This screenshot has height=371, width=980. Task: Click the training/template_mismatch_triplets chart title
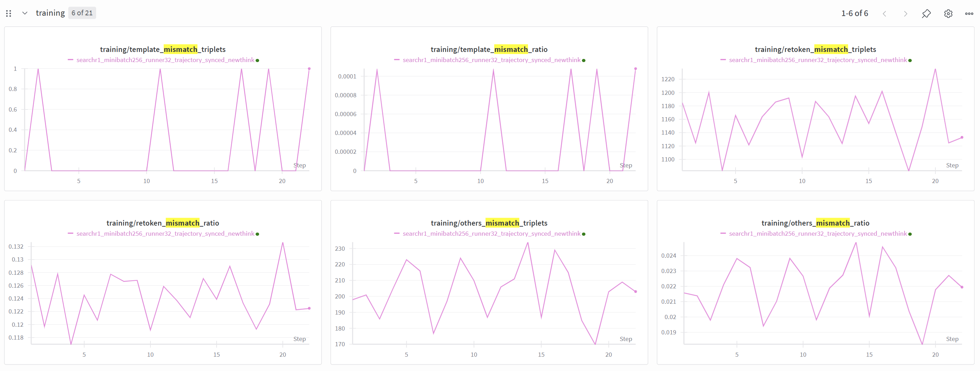[162, 49]
